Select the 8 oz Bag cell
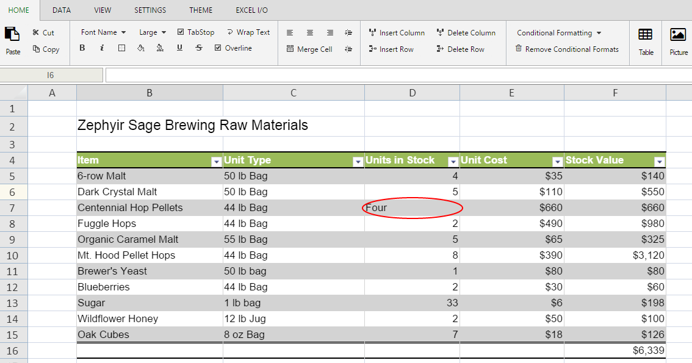The width and height of the screenshot is (692, 363). (293, 335)
